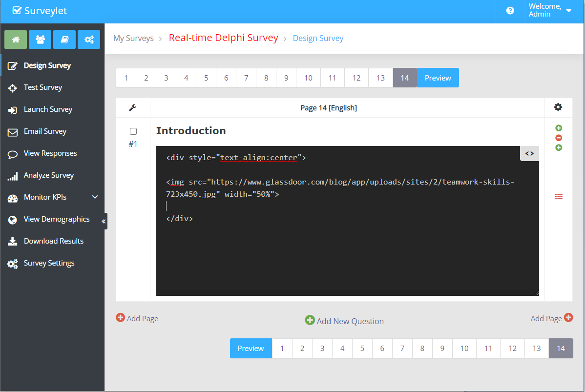585x392 pixels.
Task: Click the green home icon button
Action: [16, 40]
